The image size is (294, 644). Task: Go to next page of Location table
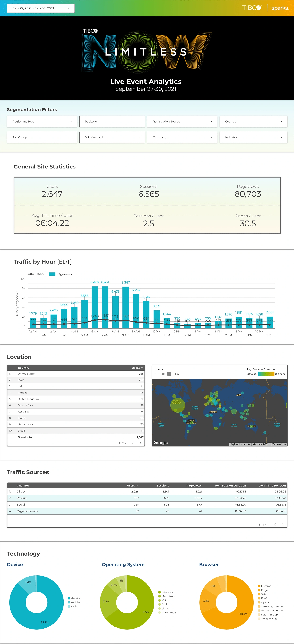pyautogui.click(x=141, y=443)
